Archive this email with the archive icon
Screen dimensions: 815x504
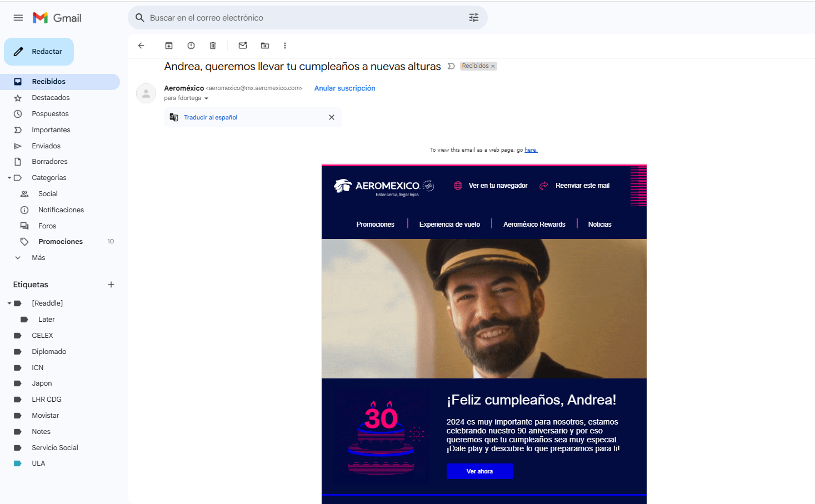(x=169, y=46)
